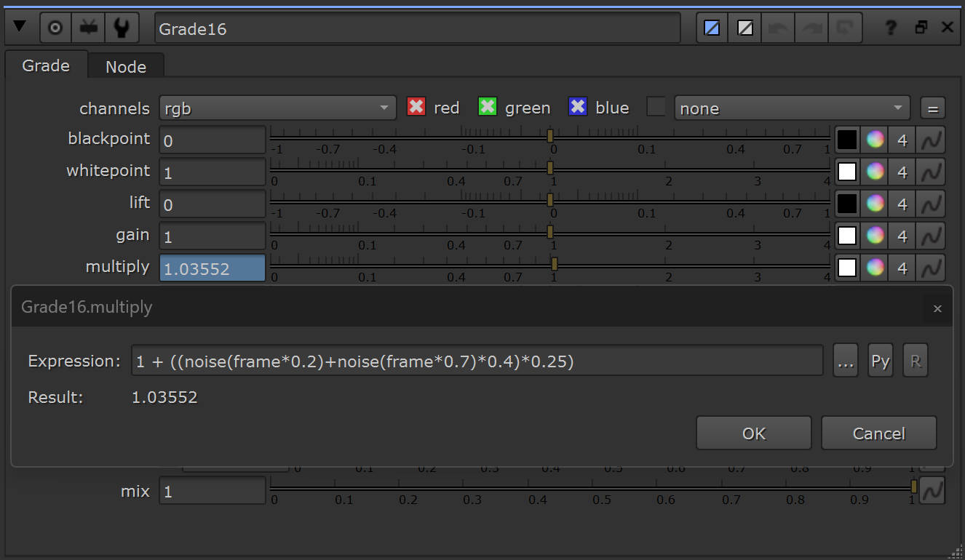
Task: Disable the green channel checkbox
Action: click(487, 107)
